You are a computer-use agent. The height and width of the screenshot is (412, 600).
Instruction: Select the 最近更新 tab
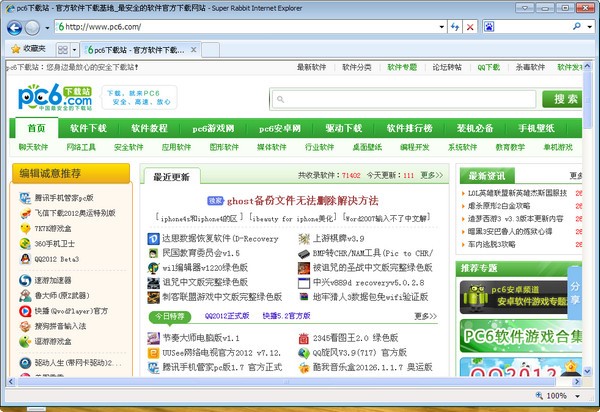[171, 177]
